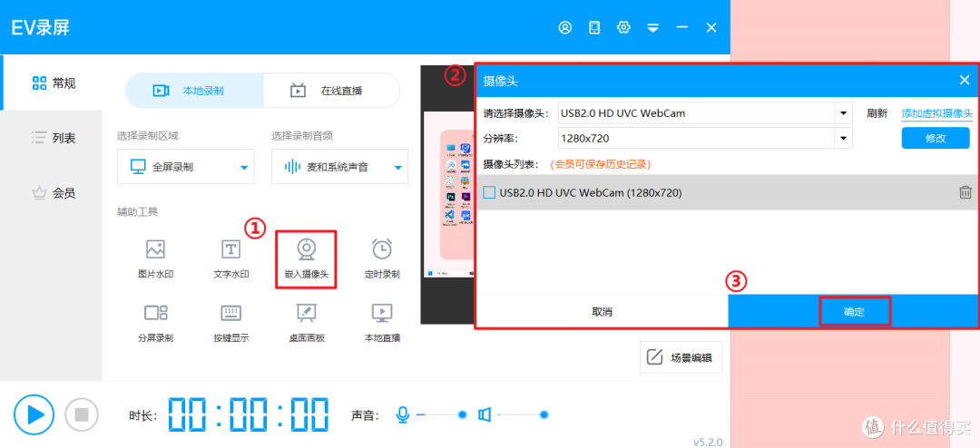
Task: Click the 会员可保存历史记录 notice text
Action: (x=601, y=164)
